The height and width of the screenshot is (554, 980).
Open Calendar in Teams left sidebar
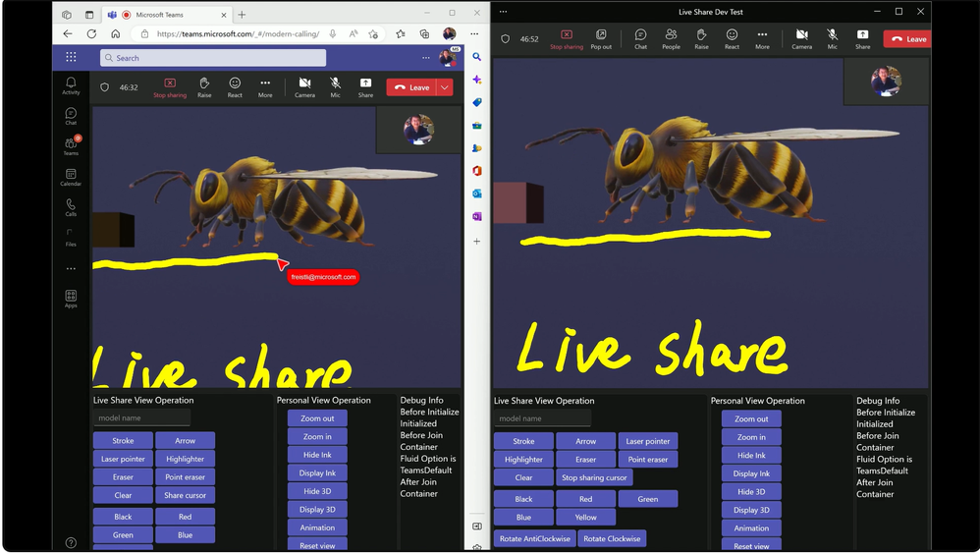(71, 177)
